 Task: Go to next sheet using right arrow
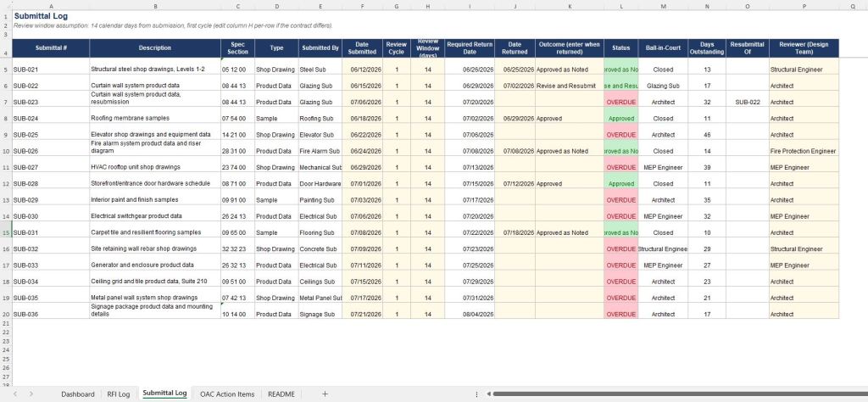click(x=31, y=394)
